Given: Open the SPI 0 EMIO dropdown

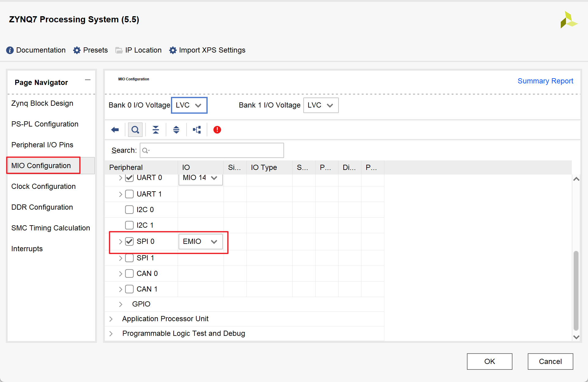Looking at the screenshot, I should tap(200, 241).
